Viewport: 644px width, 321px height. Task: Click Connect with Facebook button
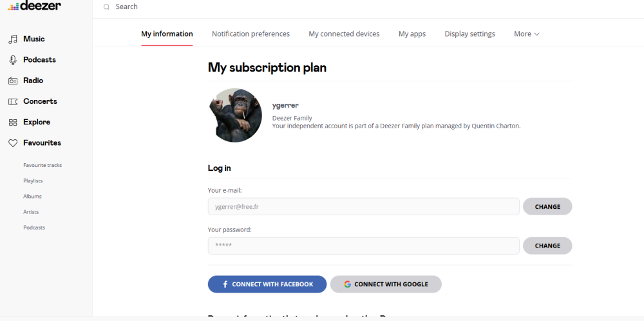(267, 284)
